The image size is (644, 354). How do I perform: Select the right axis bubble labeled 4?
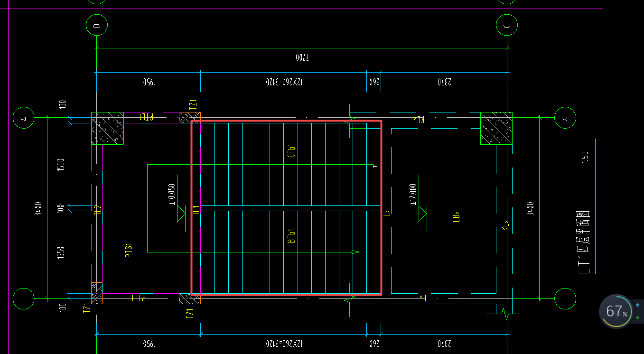coord(565,118)
